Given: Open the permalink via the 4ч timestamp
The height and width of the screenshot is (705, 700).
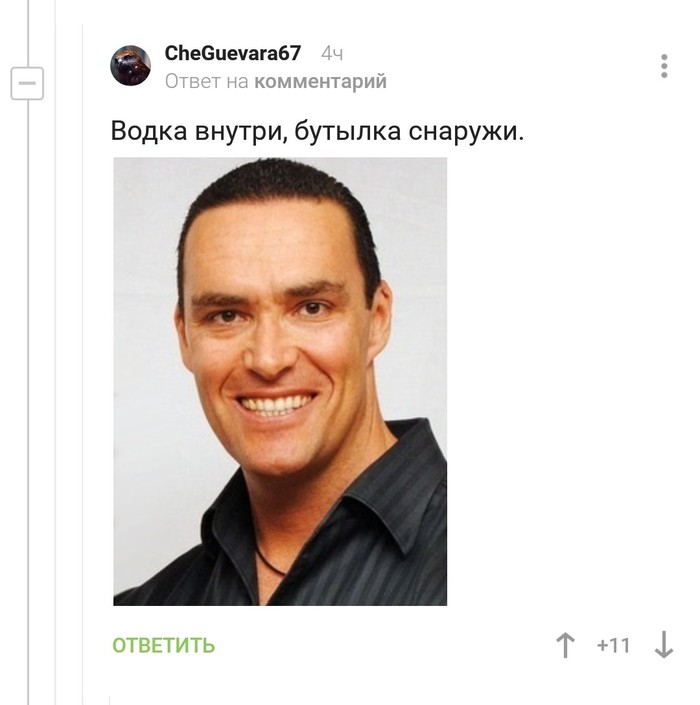Looking at the screenshot, I should 332,54.
